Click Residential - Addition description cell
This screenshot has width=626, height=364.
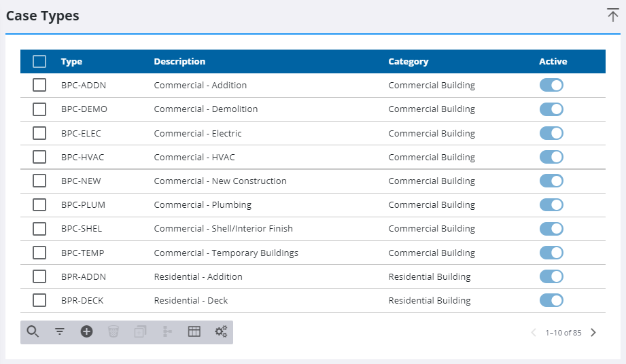coord(198,276)
